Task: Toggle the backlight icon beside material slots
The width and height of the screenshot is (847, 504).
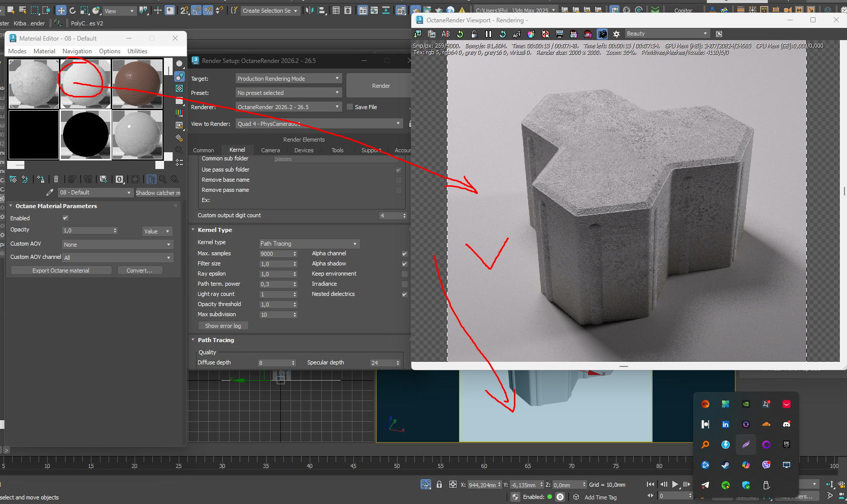Action: tap(179, 77)
